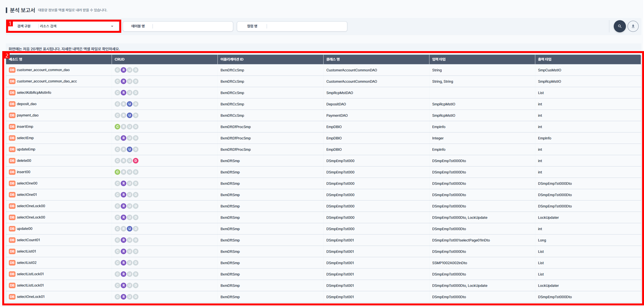Click class name PaymentDAO
Viewport: 644px width, 307px height.
pyautogui.click(x=337, y=115)
